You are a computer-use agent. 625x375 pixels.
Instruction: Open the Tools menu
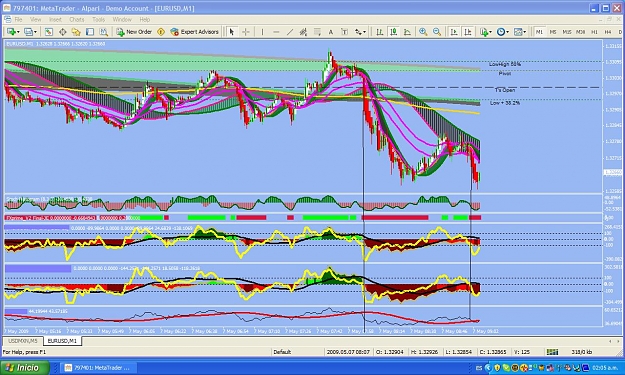click(x=98, y=20)
